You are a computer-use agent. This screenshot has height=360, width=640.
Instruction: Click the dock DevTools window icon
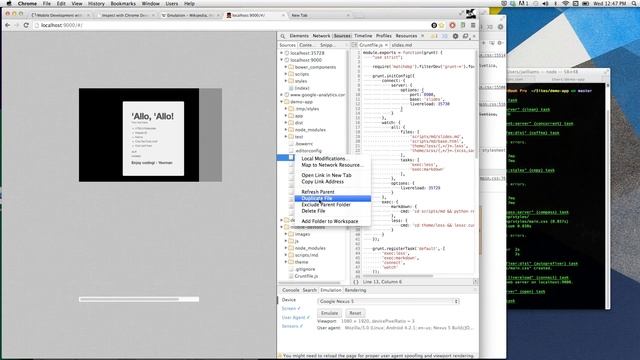[x=465, y=36]
